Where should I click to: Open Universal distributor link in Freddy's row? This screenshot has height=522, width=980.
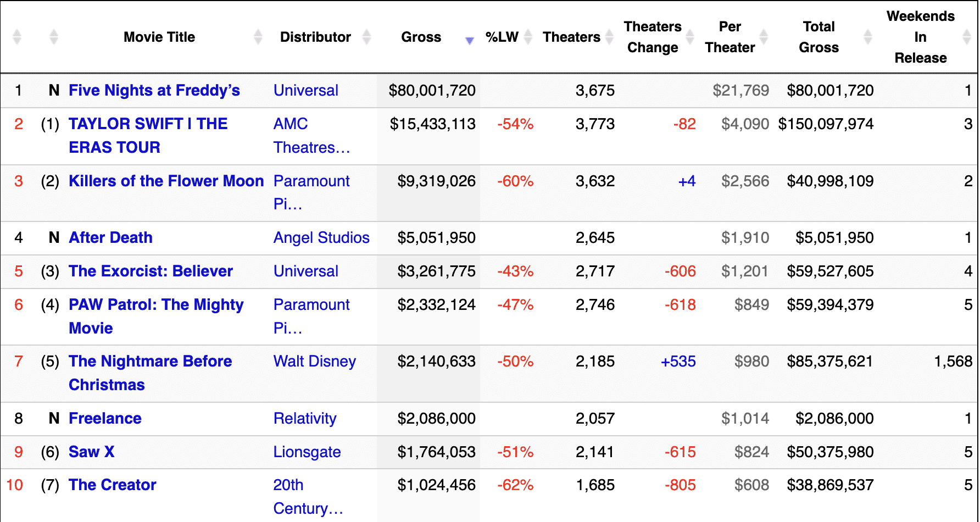[x=306, y=90]
